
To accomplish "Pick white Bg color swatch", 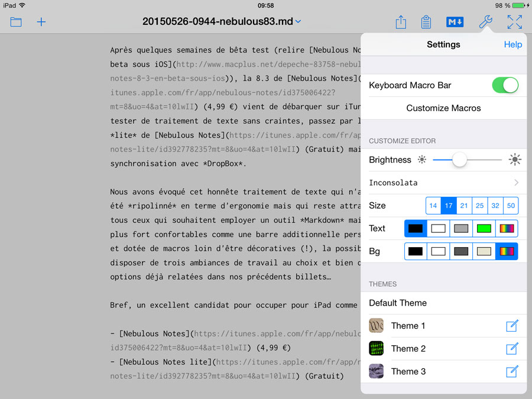I will [x=439, y=251].
